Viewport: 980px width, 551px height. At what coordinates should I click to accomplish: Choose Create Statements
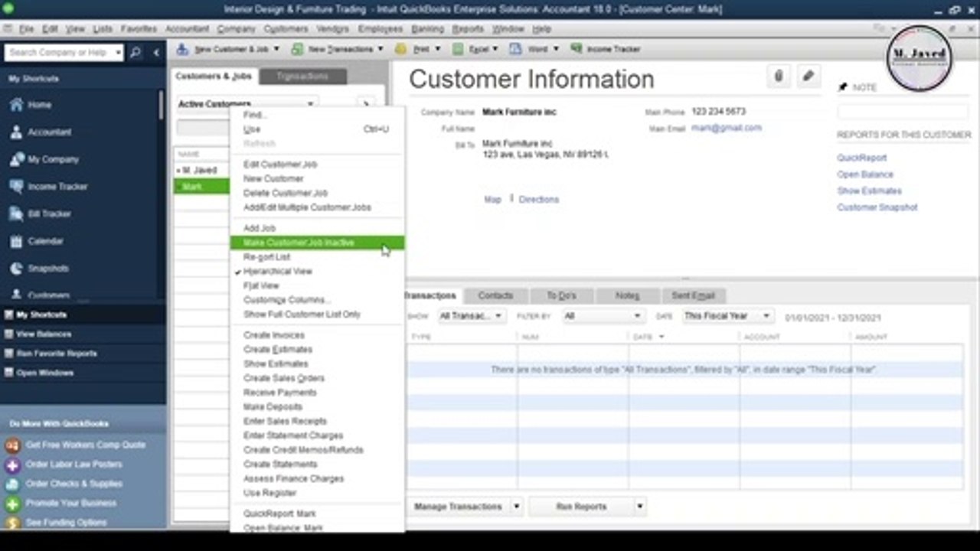point(280,465)
